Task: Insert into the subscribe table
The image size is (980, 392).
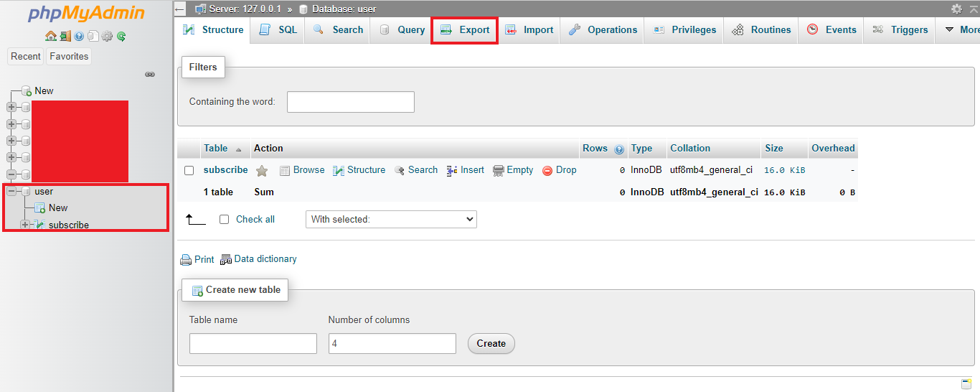Action: (x=466, y=170)
